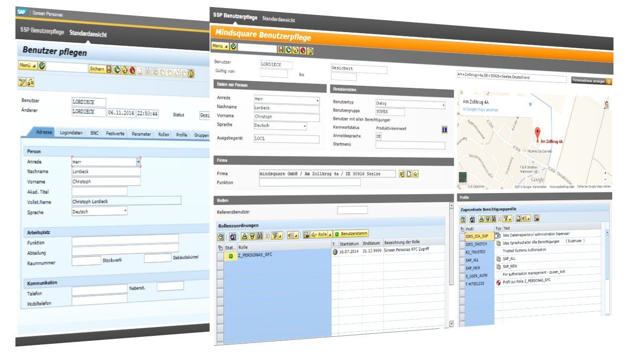Click the binoculars find icon in Rollenzuordnungen
Viewport: 644px width, 362px height.
(x=259, y=235)
